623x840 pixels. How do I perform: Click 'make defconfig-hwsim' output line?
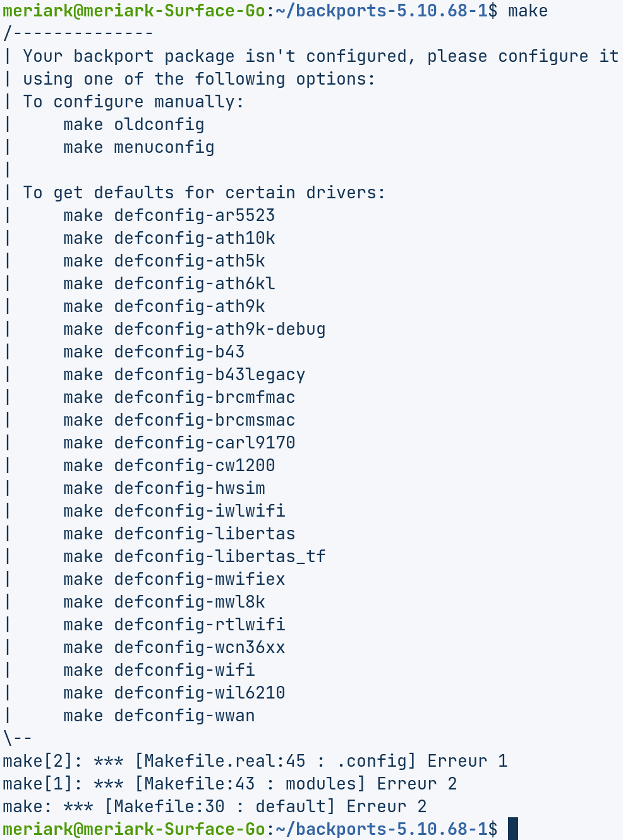pyautogui.click(x=164, y=488)
